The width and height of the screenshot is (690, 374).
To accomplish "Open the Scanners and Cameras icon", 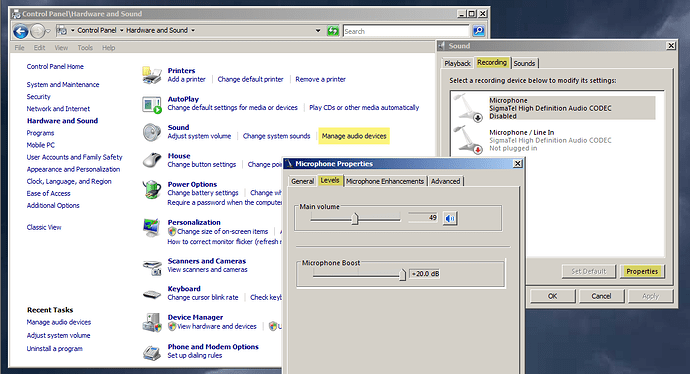I will (152, 267).
